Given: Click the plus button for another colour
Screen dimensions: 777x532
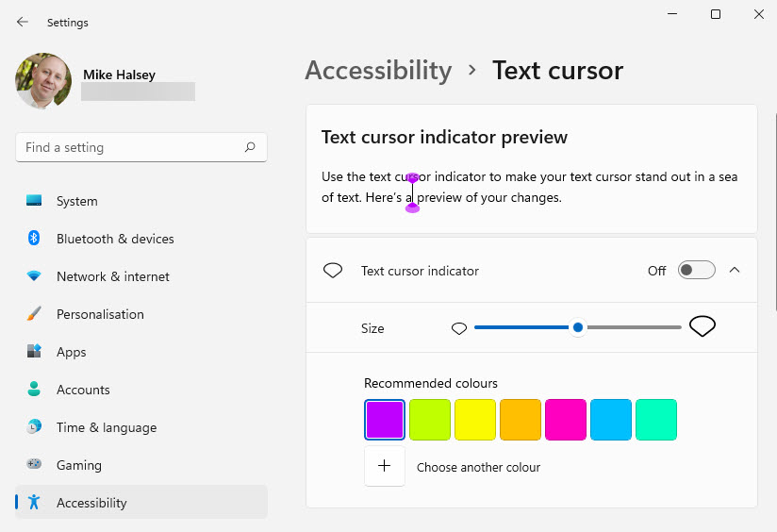Looking at the screenshot, I should (x=385, y=467).
